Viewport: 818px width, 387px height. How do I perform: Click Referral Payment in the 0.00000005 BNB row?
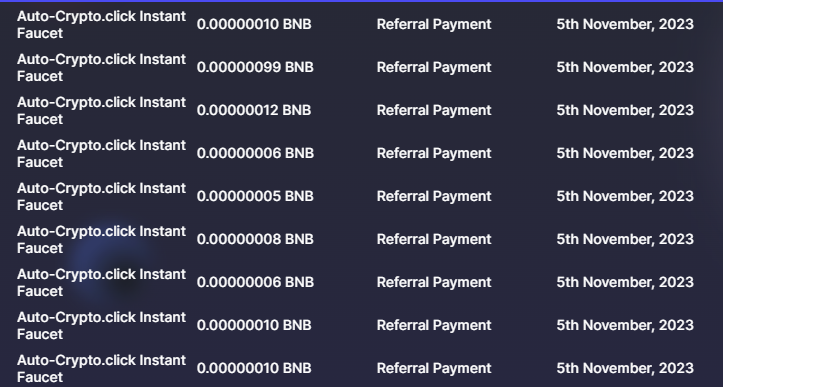(x=434, y=196)
